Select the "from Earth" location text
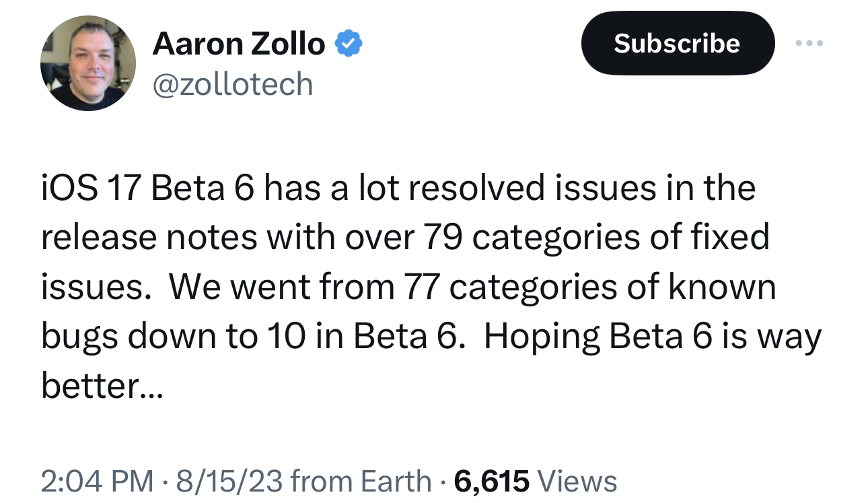This screenshot has width=868, height=503. (361, 481)
